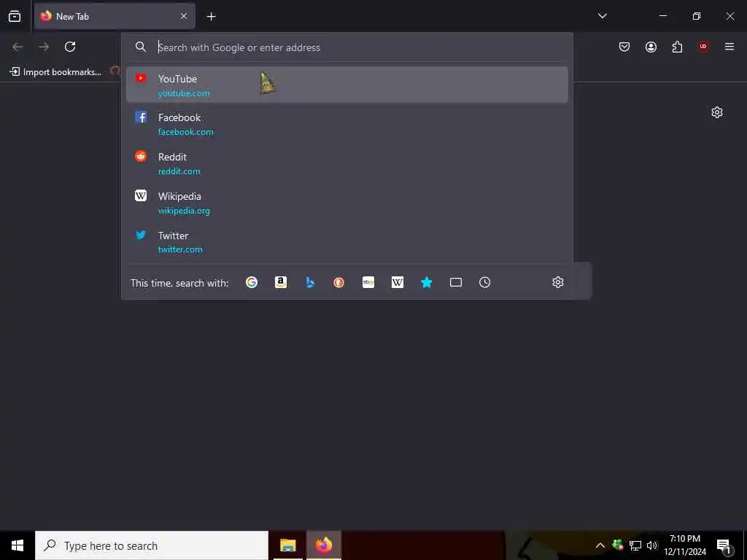Screen dimensions: 747x560
Task: Select the Facebook suggestion
Action: point(347,124)
